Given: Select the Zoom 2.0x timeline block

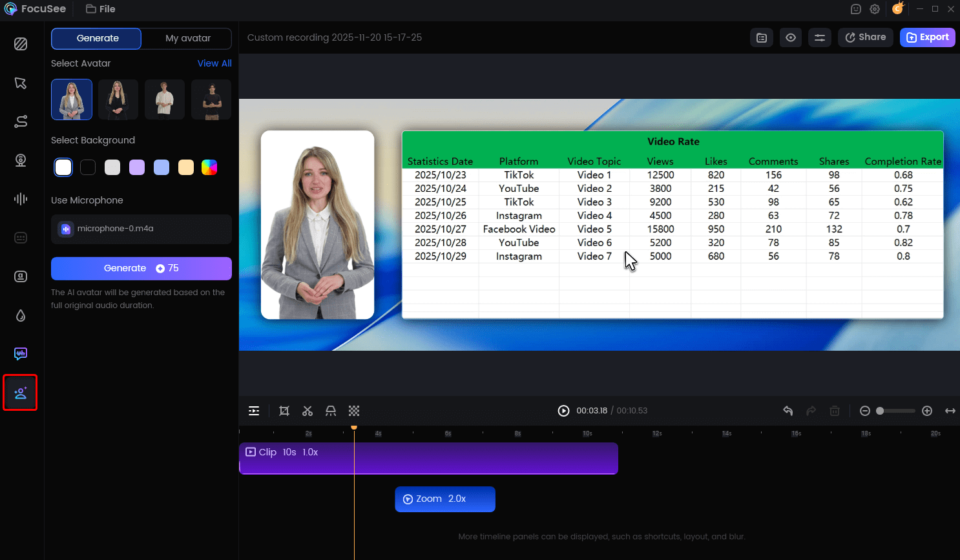Looking at the screenshot, I should [444, 499].
